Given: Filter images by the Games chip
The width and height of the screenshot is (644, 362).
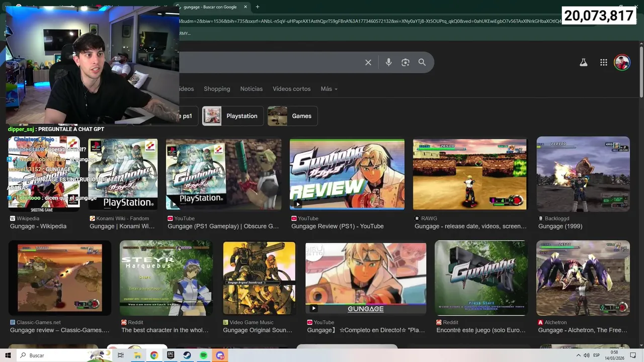Looking at the screenshot, I should point(292,116).
